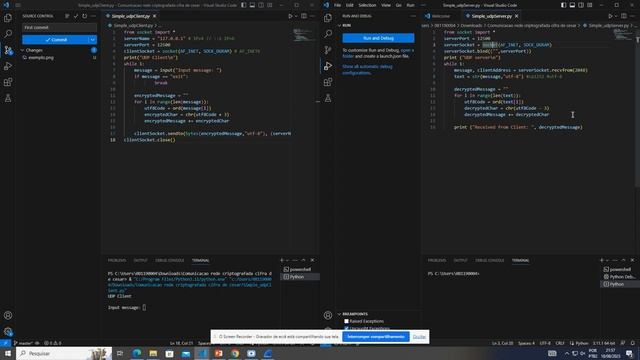Toggle panel layout icon in right window title bar
Screen dimensions: 640x360
(x=572, y=5)
